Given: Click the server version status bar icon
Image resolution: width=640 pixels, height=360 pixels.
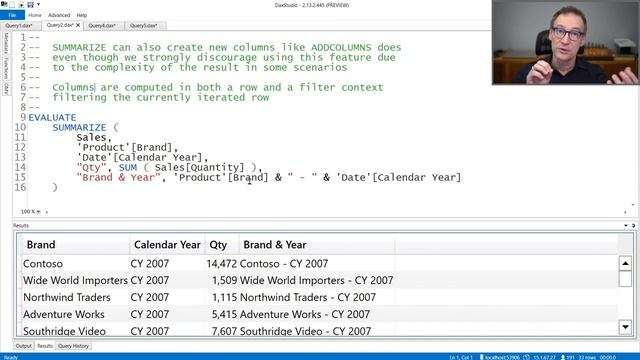Looking at the screenshot, I should tap(527, 357).
